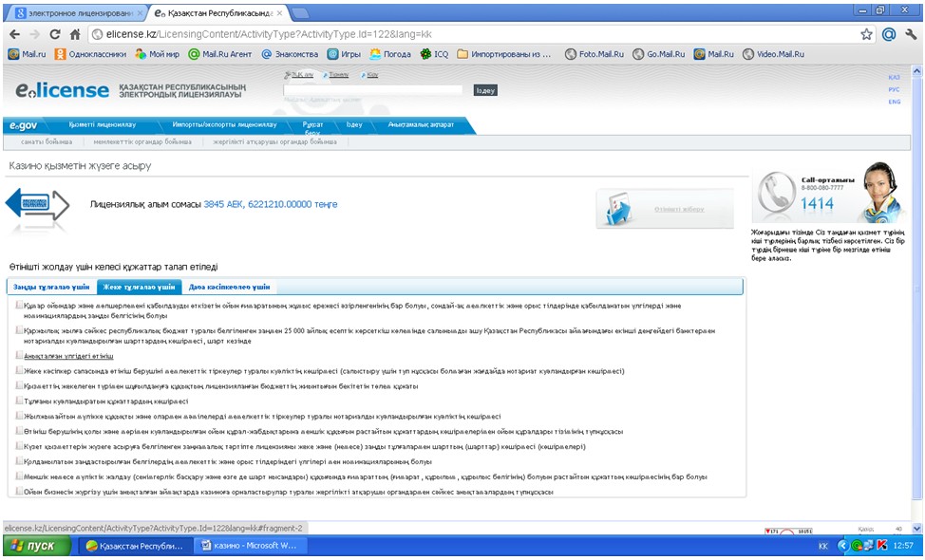Switch site language to ENG
The image size is (925, 560).
point(895,102)
